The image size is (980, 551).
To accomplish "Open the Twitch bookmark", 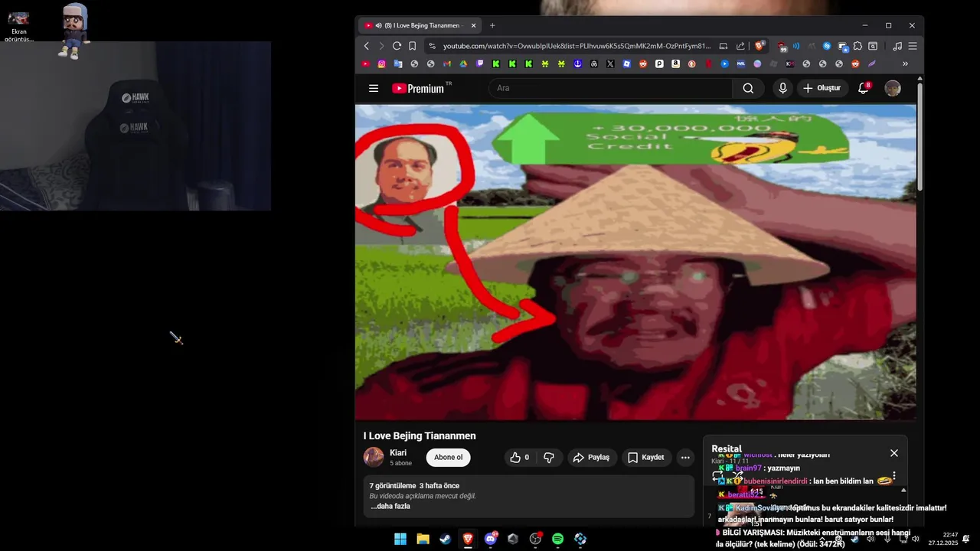I will tap(479, 64).
